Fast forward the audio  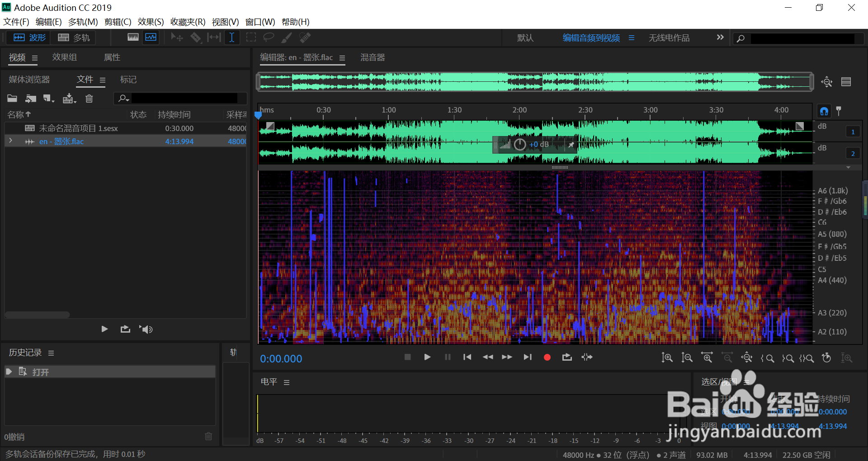coord(507,357)
